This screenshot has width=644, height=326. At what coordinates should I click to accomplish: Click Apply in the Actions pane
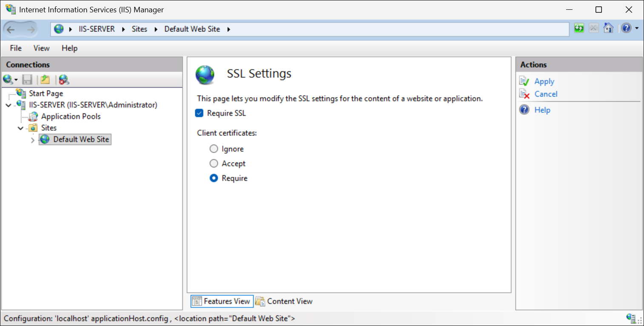544,81
